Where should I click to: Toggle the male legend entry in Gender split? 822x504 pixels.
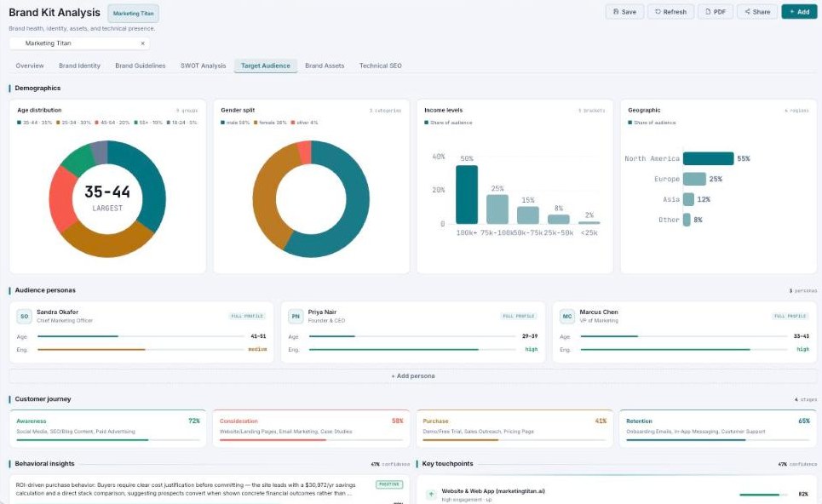coord(235,123)
